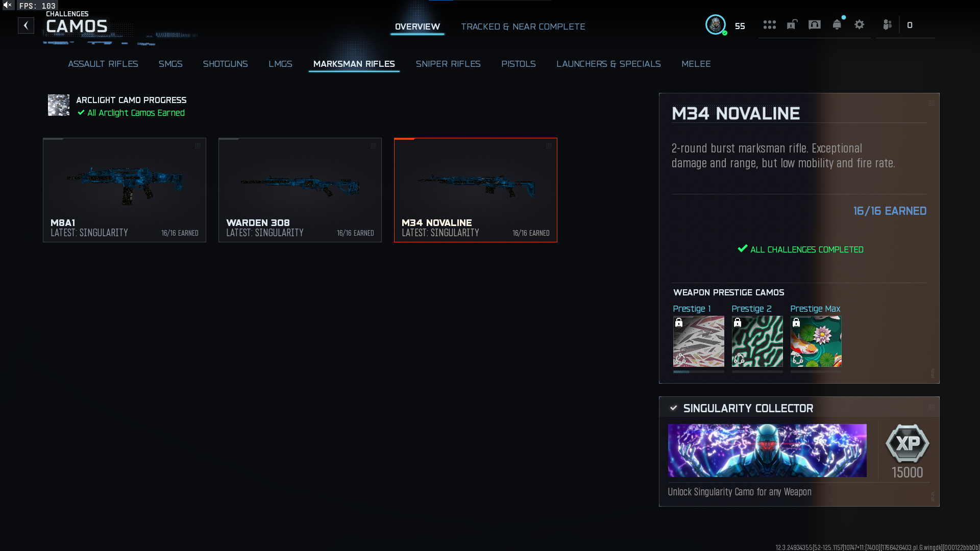Toggle the Singularity Collector checkmark

pyautogui.click(x=674, y=408)
